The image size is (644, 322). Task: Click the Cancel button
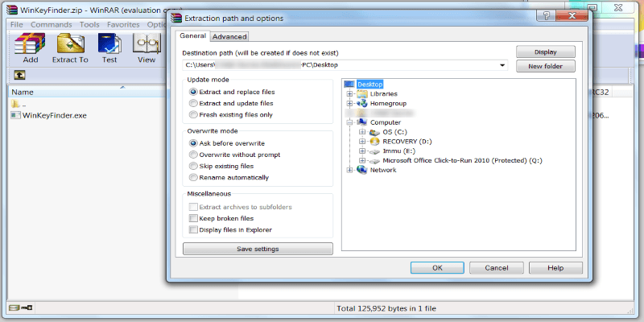coord(496,268)
